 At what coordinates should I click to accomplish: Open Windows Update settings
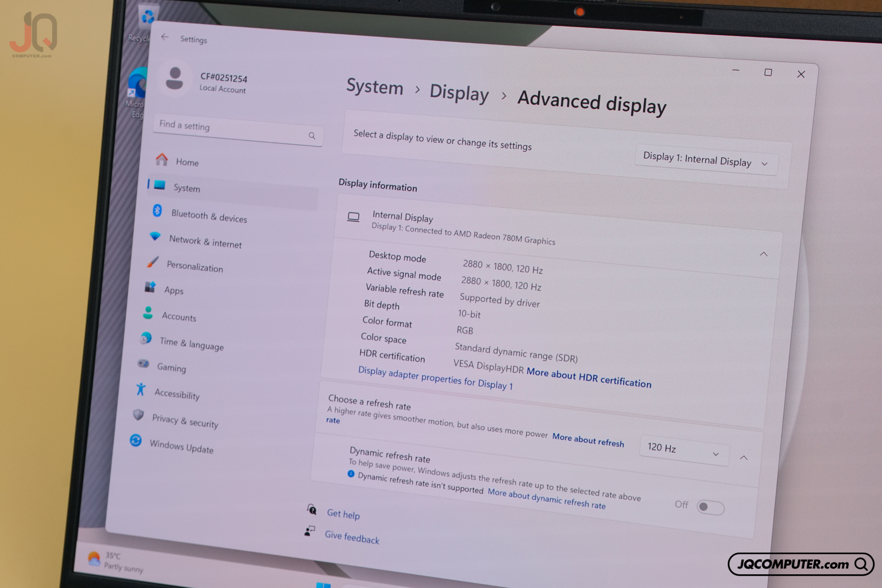point(182,446)
